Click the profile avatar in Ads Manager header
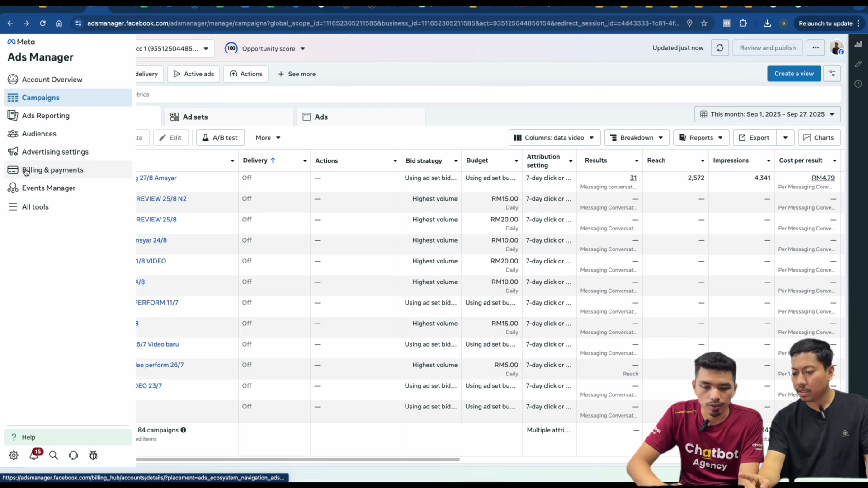 [x=836, y=48]
